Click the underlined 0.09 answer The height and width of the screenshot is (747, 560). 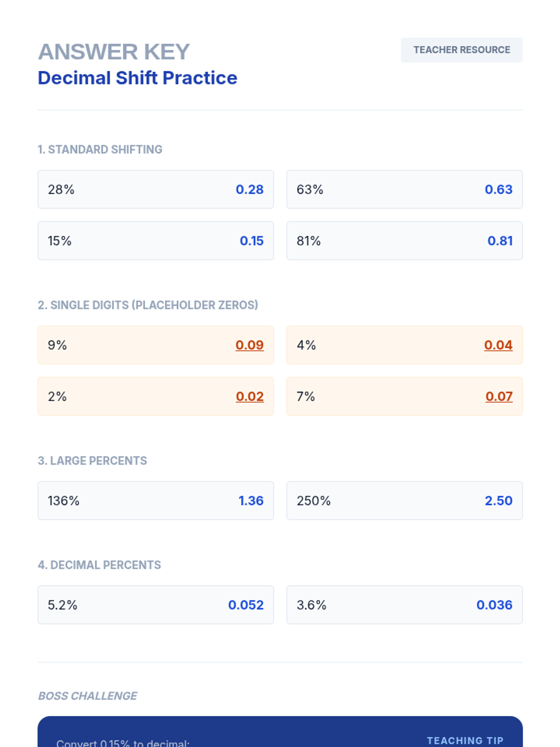click(249, 345)
